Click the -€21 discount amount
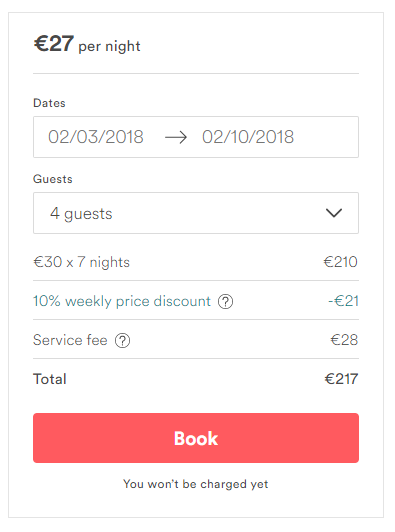The height and width of the screenshot is (532, 395). (343, 301)
